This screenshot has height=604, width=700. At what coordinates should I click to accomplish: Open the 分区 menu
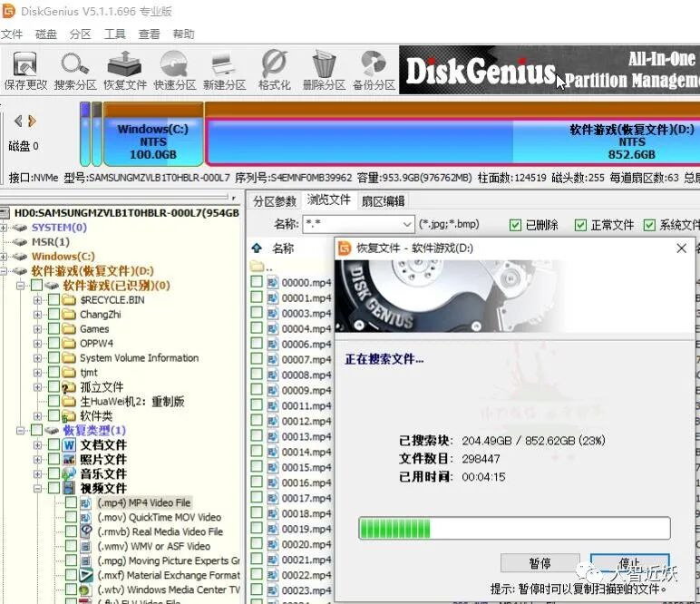click(81, 34)
